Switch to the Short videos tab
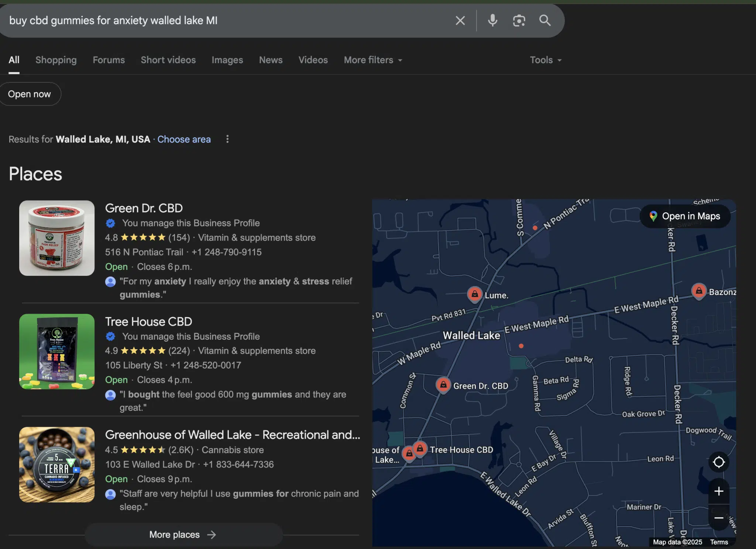Image resolution: width=756 pixels, height=549 pixels. click(x=168, y=60)
